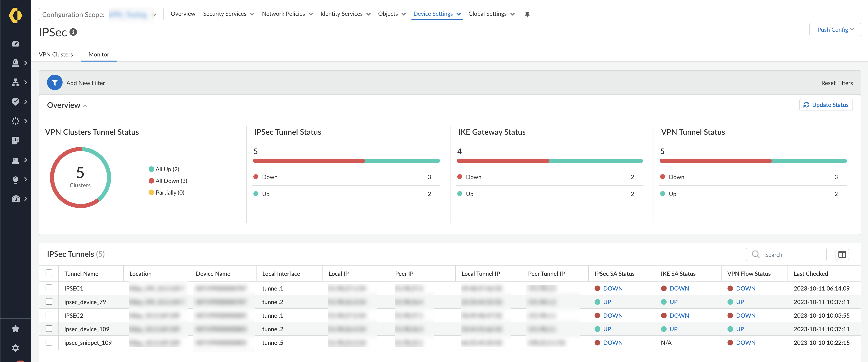This screenshot has height=362, width=868.
Task: Open the Overview navigation item
Action: click(183, 14)
